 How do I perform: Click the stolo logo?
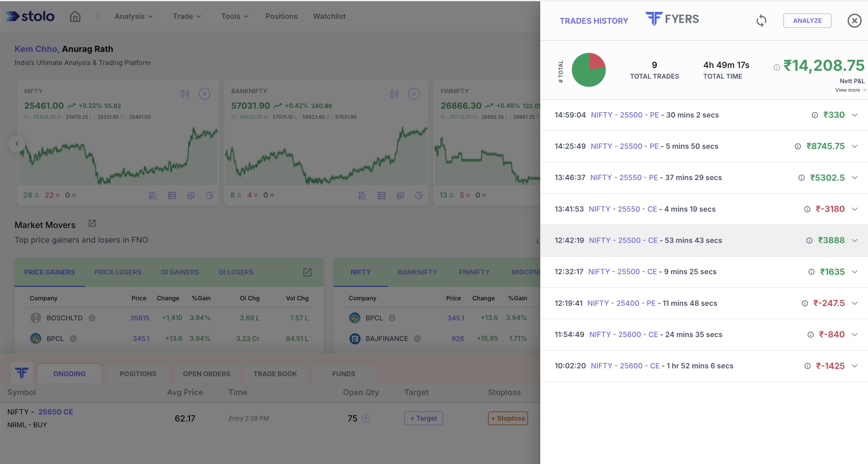(x=30, y=16)
